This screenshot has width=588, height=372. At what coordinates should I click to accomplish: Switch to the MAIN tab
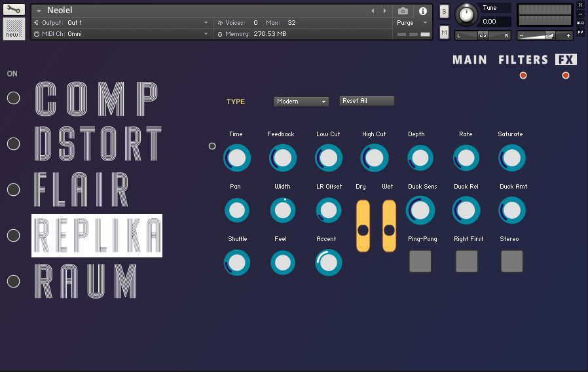tap(469, 60)
